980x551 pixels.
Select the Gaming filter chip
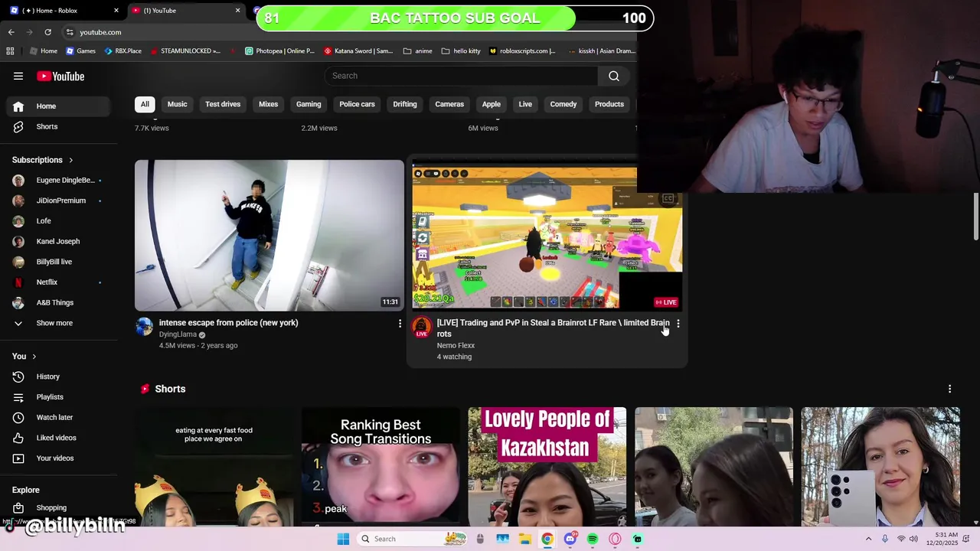point(309,104)
